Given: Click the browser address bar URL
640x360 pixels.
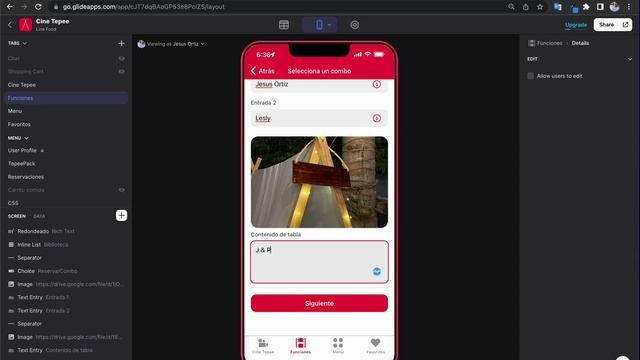Looking at the screenshot, I should click(x=143, y=7).
